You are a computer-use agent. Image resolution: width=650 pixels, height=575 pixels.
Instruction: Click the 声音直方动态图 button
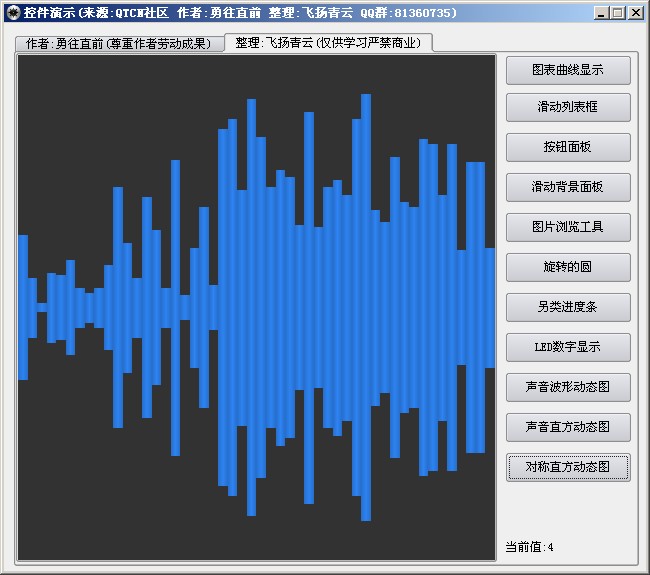pos(568,427)
